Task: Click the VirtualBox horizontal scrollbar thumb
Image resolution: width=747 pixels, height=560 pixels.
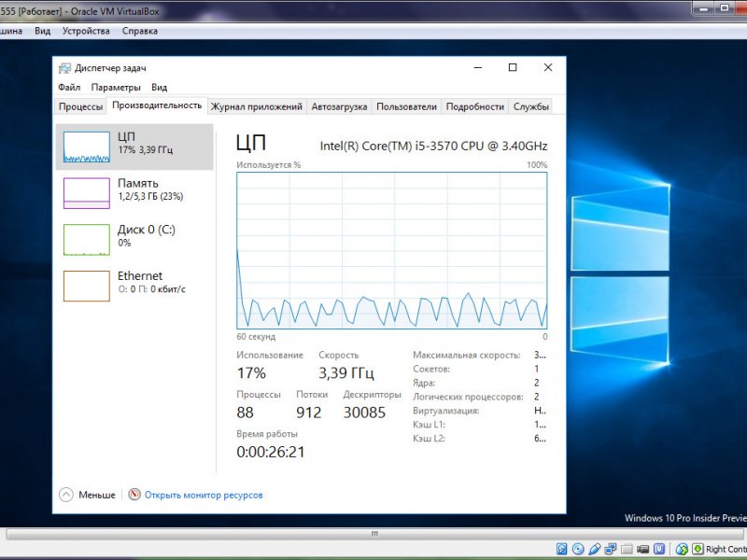Action: pos(374,534)
